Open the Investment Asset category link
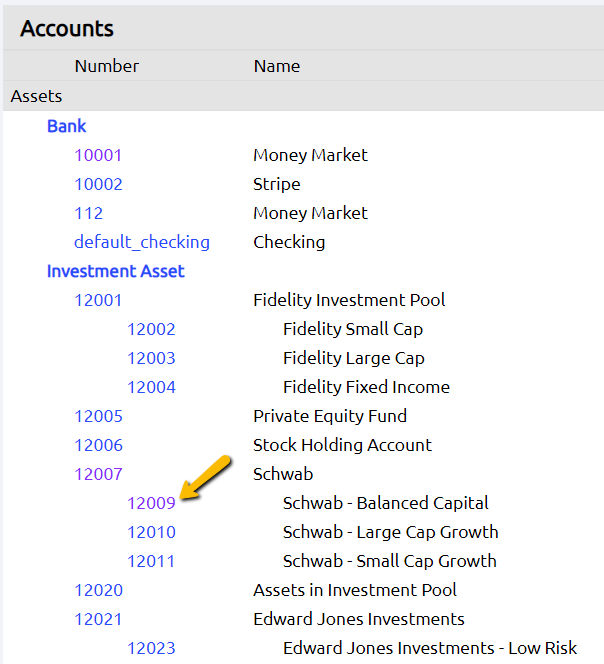The image size is (604, 664). (x=116, y=271)
